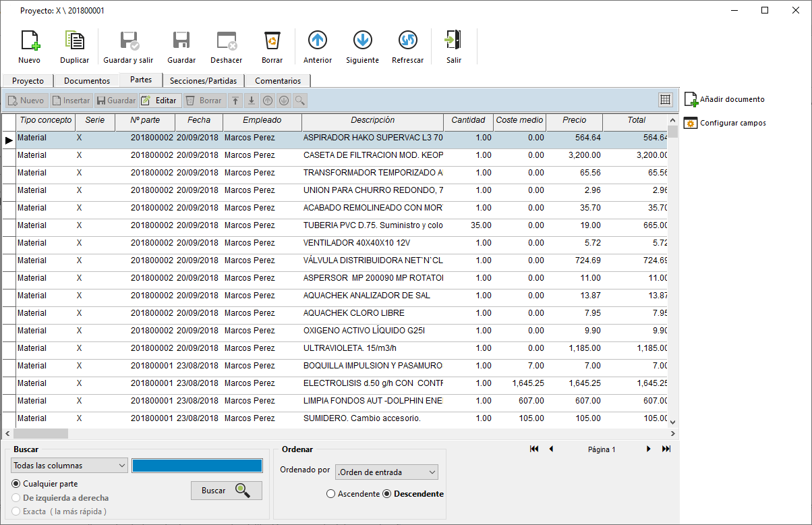Viewport: 812px width, 525px height.
Task: Click the horizontal scrollbar thumb
Action: [40, 434]
